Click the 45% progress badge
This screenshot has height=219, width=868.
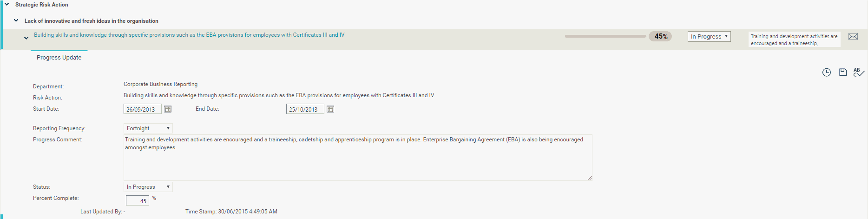click(661, 36)
